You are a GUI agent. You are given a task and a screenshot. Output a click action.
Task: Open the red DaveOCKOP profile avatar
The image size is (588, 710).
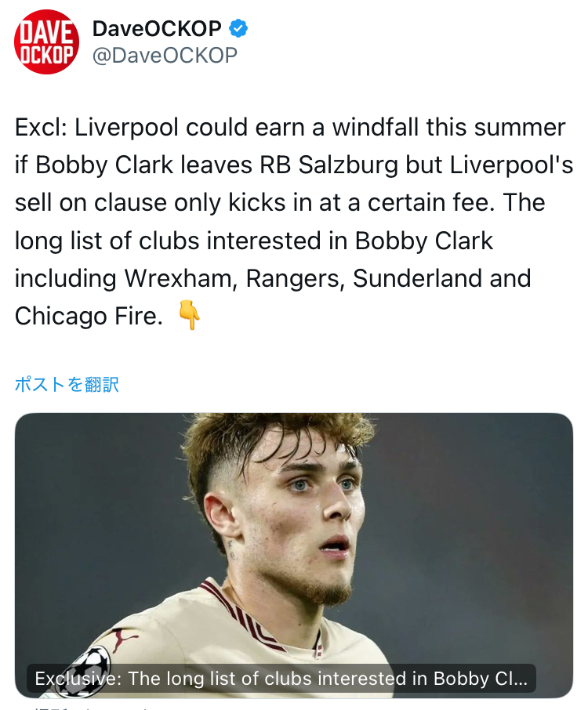pos(47,42)
